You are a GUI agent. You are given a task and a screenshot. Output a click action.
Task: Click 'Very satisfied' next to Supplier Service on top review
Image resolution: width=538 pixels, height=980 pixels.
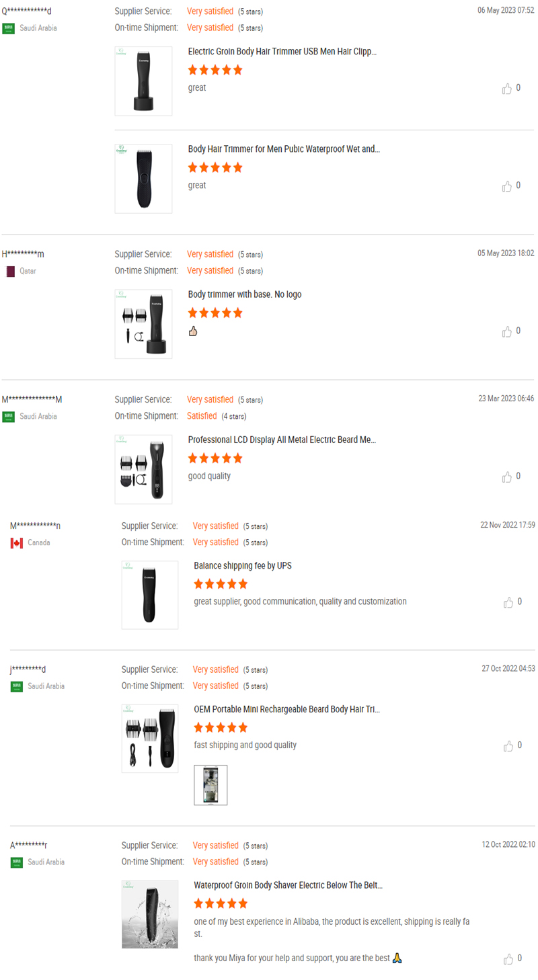click(210, 11)
